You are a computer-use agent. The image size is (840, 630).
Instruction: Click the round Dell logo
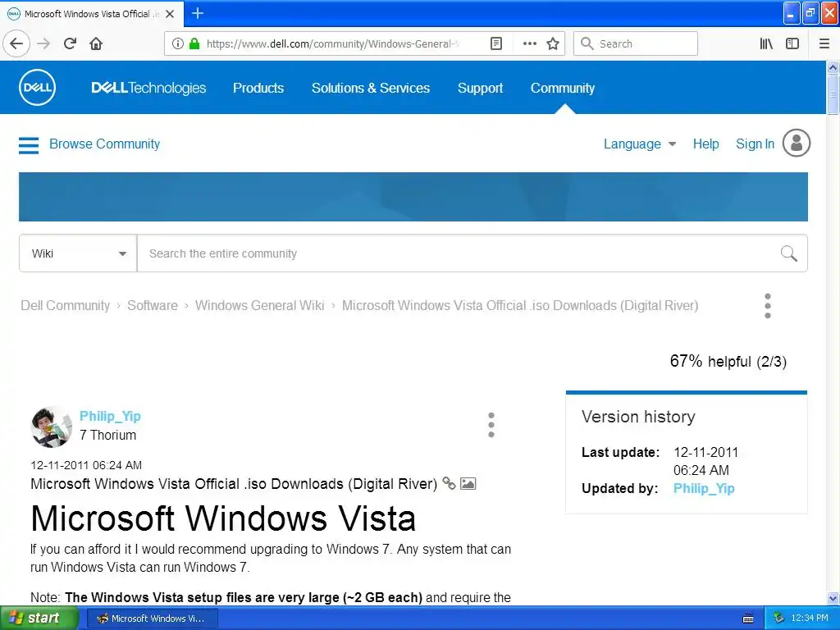click(x=37, y=87)
